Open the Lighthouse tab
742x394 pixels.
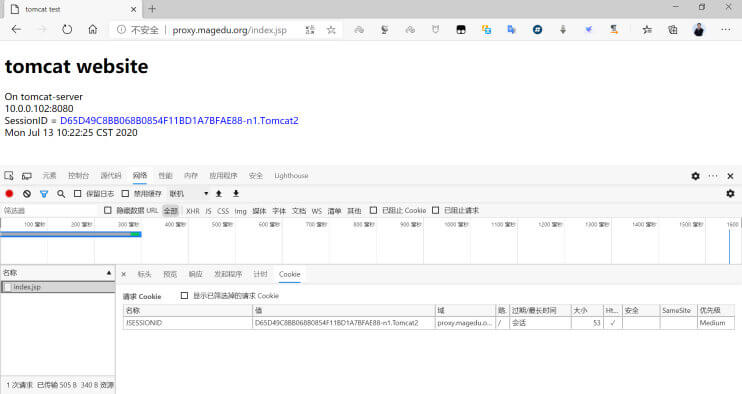(x=291, y=175)
